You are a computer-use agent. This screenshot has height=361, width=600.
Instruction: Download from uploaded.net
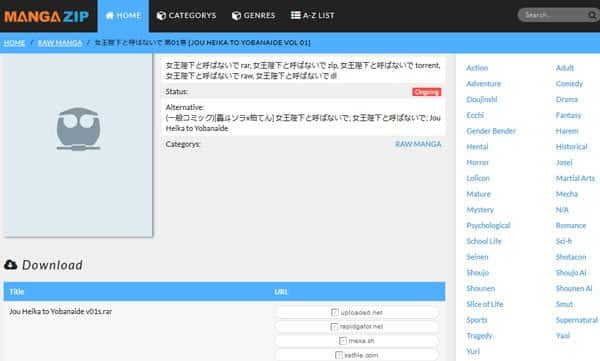click(357, 312)
